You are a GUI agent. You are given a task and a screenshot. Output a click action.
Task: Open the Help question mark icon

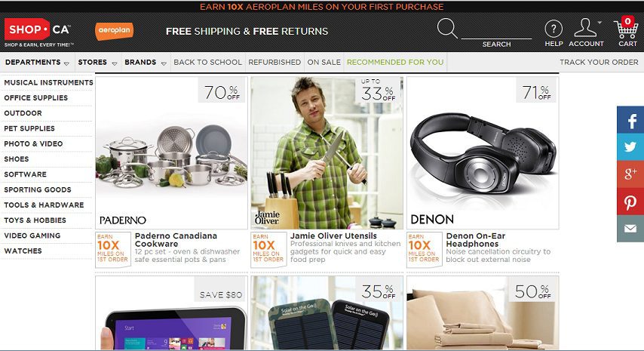pyautogui.click(x=554, y=29)
